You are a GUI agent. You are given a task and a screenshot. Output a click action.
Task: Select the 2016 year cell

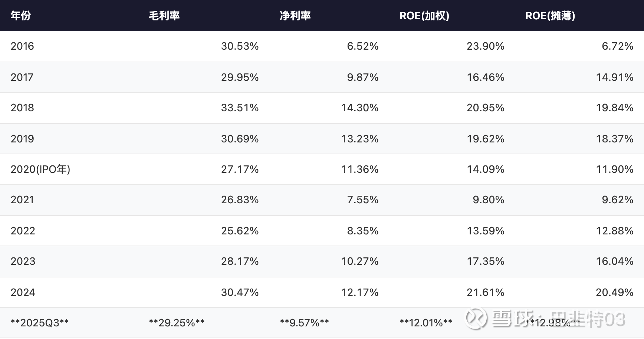click(22, 46)
